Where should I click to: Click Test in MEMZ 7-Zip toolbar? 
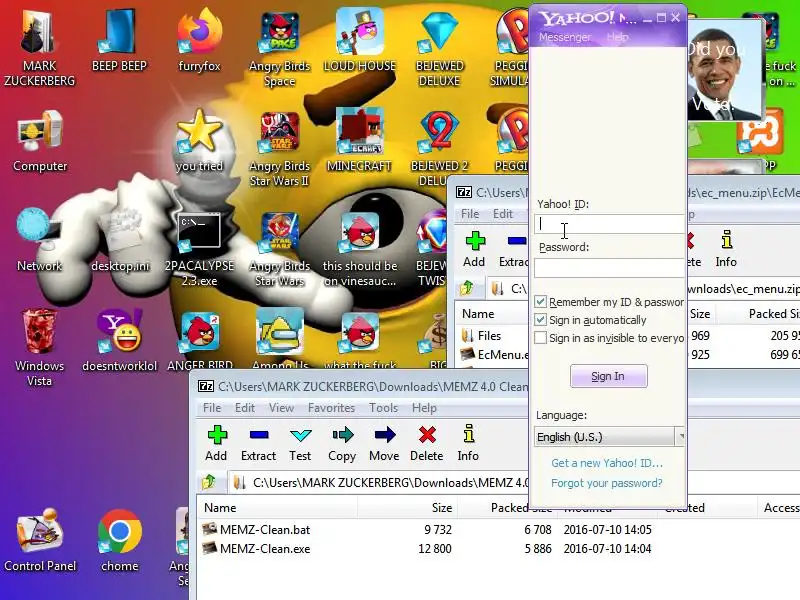coord(300,443)
